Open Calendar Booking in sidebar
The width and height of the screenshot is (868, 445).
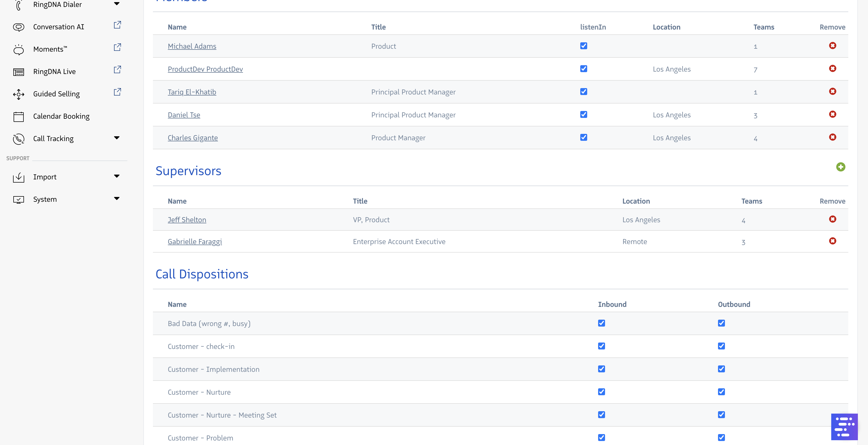pyautogui.click(x=61, y=116)
